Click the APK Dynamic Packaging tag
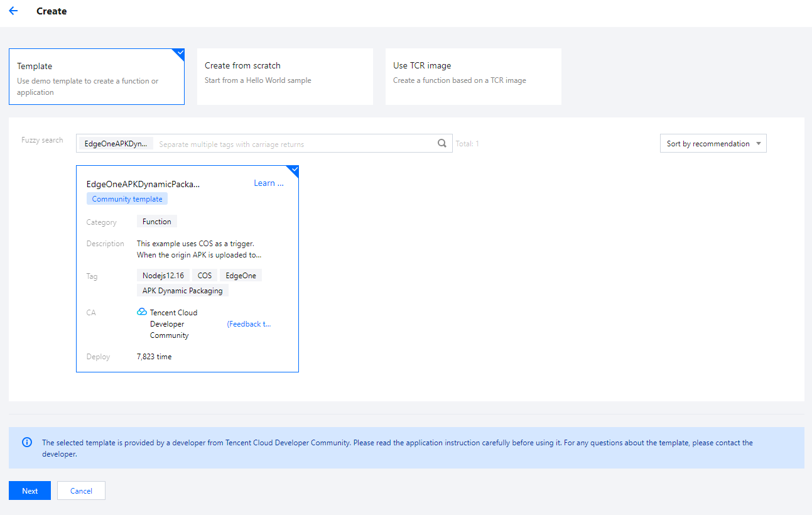The height and width of the screenshot is (515, 812). [183, 291]
